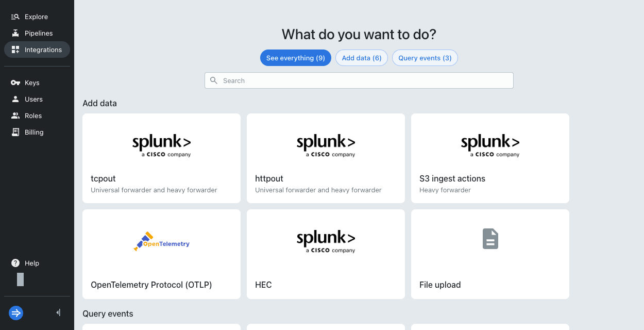
Task: Click the 'Query events' section heading
Action: [x=108, y=313]
